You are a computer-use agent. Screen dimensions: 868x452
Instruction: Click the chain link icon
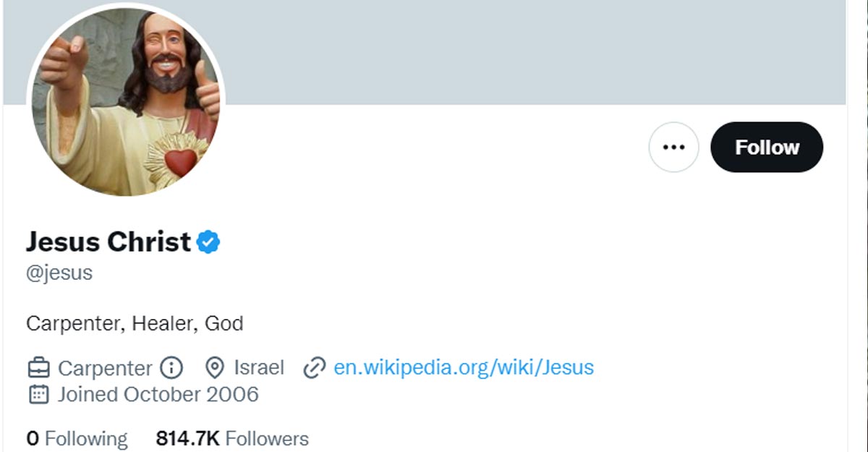[x=314, y=368]
